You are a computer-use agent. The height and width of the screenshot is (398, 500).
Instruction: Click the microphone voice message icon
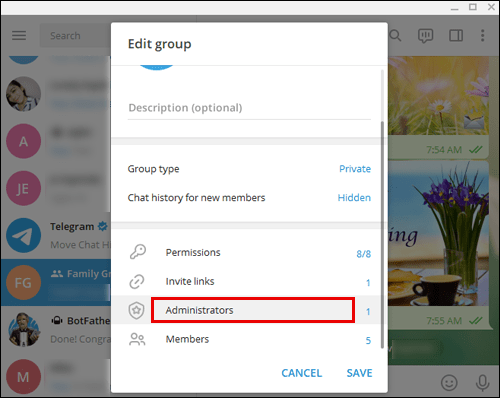click(482, 383)
